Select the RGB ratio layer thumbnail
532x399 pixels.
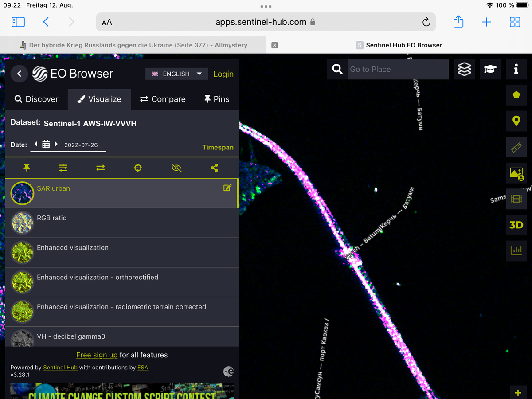coord(22,223)
